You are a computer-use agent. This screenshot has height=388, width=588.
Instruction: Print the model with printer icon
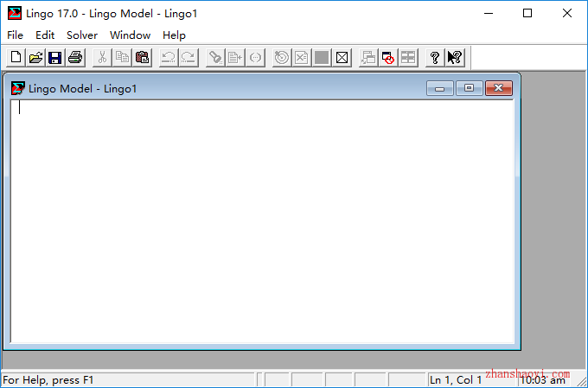point(75,57)
